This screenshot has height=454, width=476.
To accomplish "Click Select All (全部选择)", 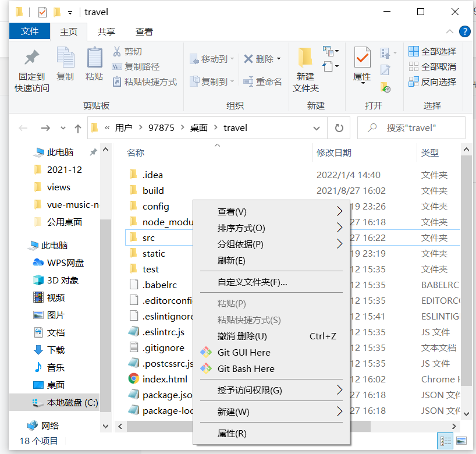I will pyautogui.click(x=432, y=51).
